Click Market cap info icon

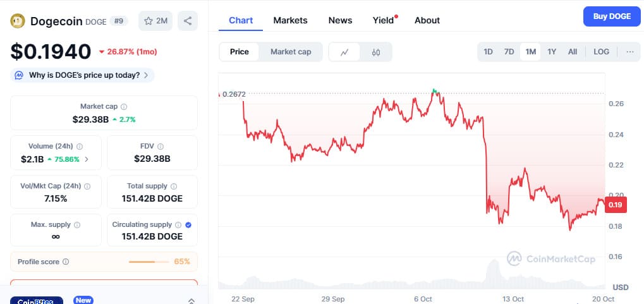click(124, 107)
